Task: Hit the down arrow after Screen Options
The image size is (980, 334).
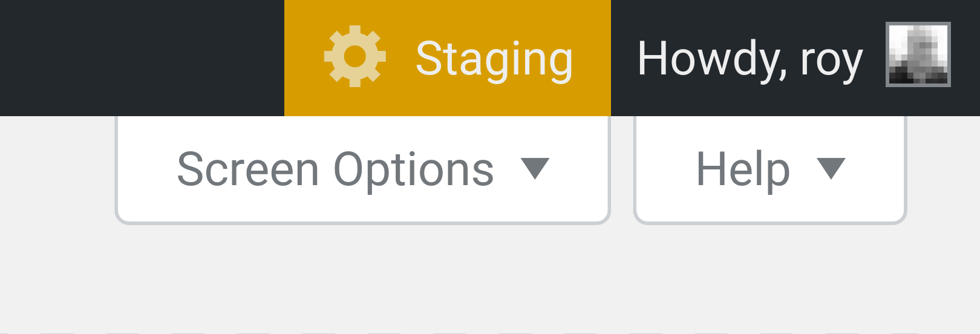Action: [x=535, y=168]
